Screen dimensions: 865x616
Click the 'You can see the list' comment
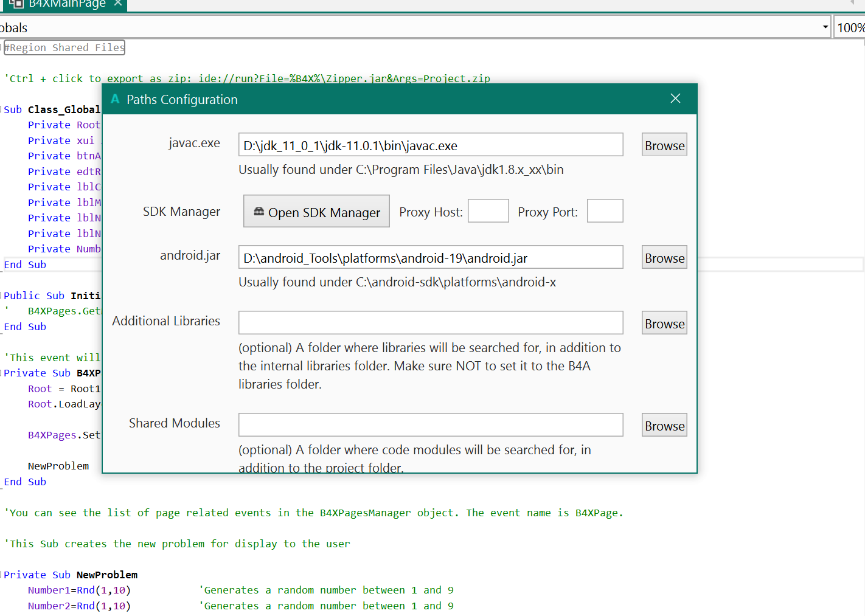click(313, 513)
